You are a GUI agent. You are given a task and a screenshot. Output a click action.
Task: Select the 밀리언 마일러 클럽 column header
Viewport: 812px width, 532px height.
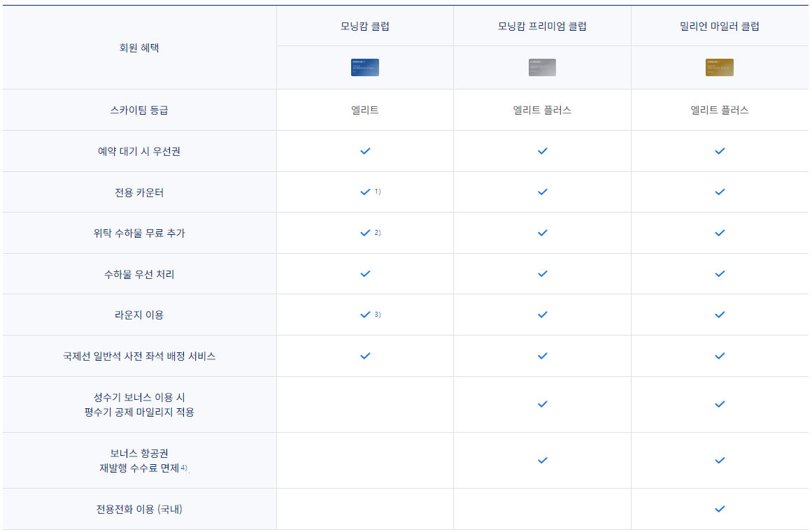click(719, 26)
